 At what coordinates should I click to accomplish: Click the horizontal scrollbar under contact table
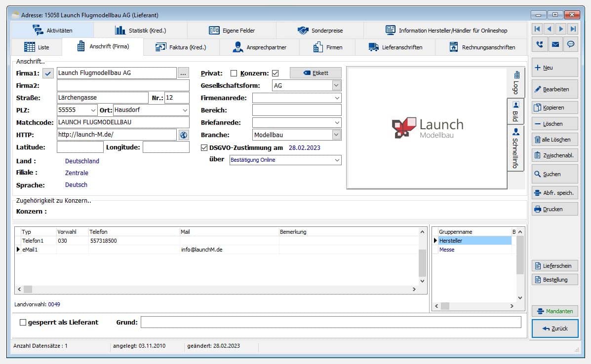(x=217, y=290)
